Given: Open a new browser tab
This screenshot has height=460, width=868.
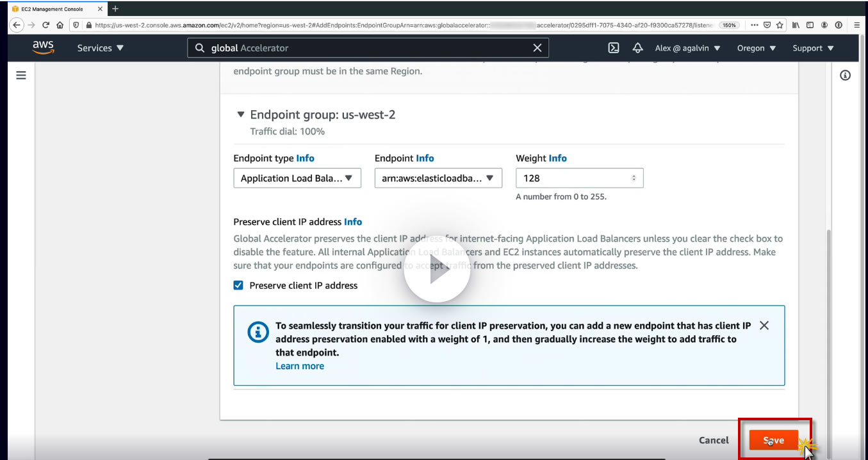Looking at the screenshot, I should tap(116, 8).
